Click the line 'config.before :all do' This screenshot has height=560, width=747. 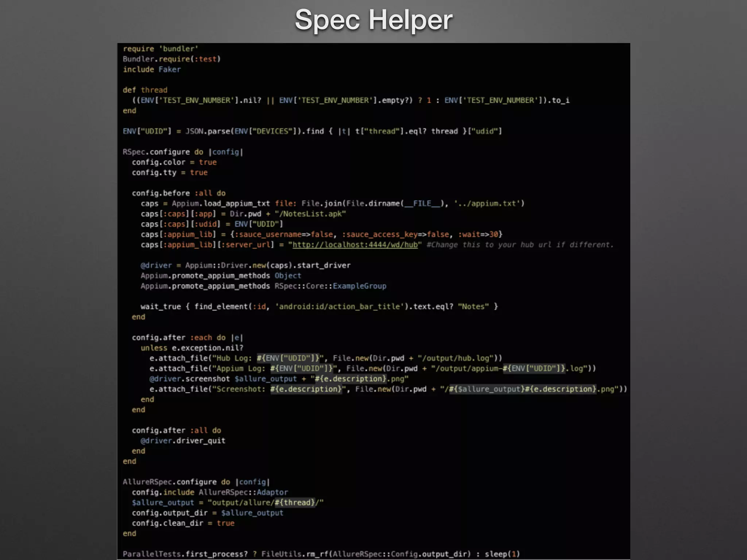(179, 193)
